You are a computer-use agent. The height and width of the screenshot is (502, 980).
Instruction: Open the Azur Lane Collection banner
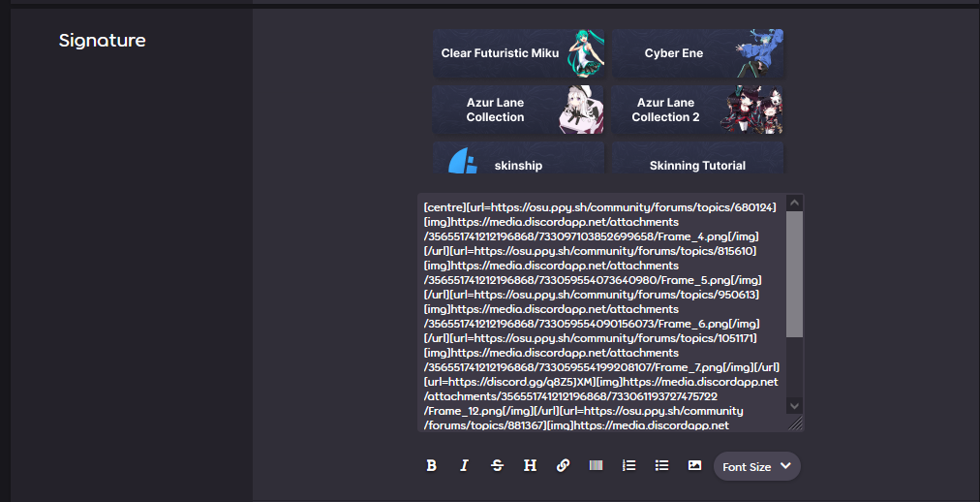pyautogui.click(x=518, y=110)
